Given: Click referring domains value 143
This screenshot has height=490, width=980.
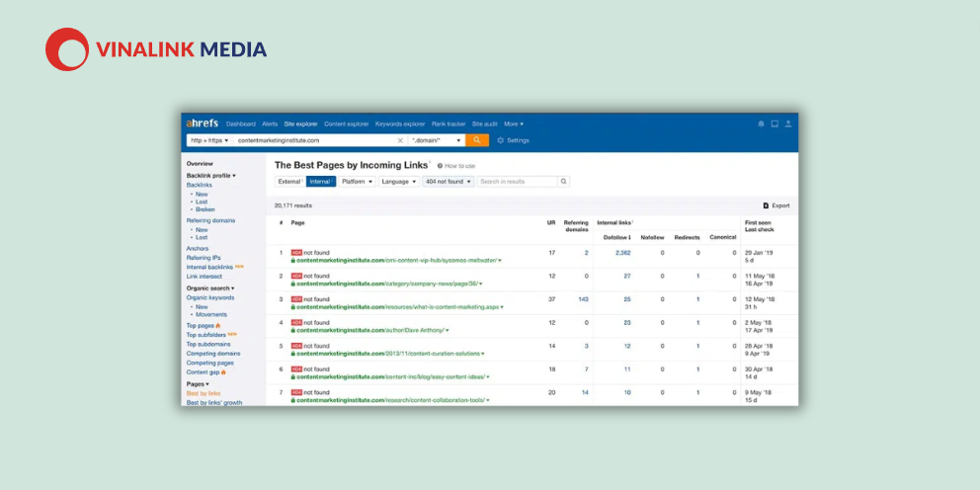Looking at the screenshot, I should [x=583, y=299].
